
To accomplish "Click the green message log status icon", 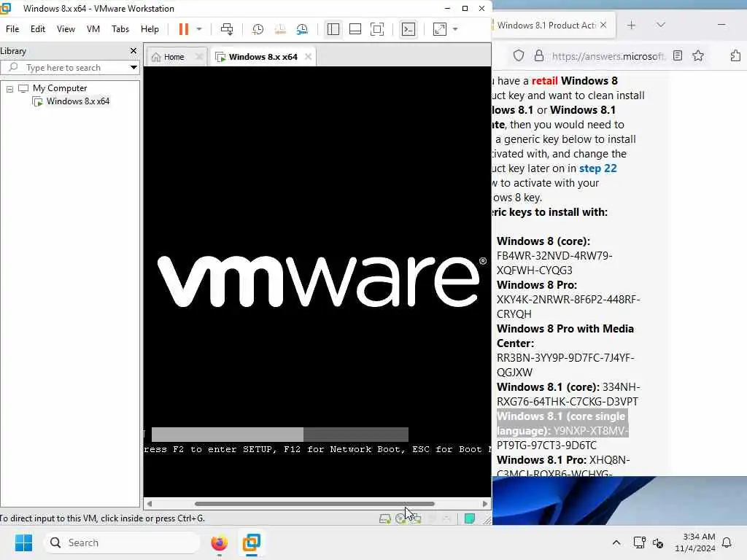I will click(x=469, y=518).
